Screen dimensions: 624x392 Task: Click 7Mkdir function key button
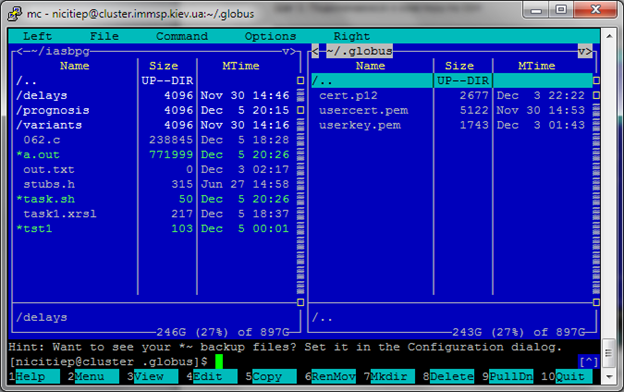tap(389, 376)
